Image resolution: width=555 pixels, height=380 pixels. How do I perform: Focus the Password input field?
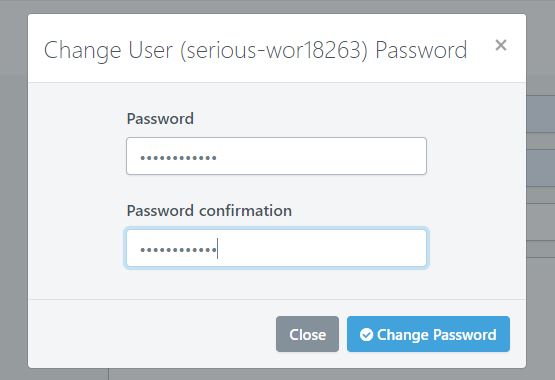(x=276, y=156)
